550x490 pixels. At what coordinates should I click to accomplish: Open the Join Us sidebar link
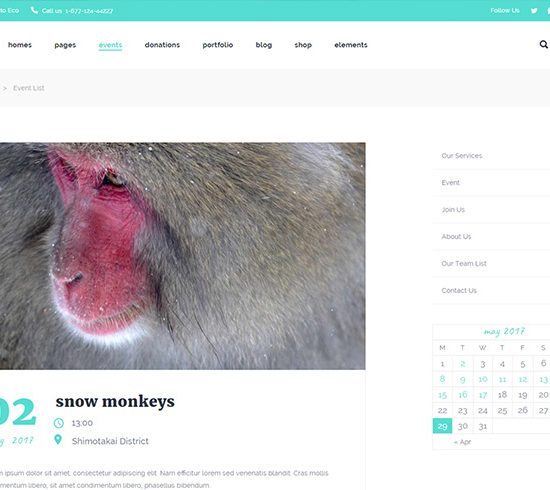tap(453, 210)
